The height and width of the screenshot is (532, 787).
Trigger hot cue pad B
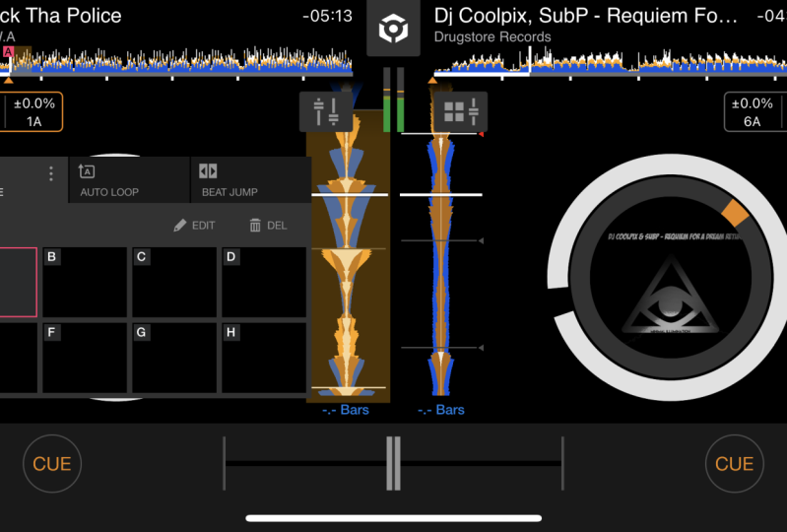point(85,282)
